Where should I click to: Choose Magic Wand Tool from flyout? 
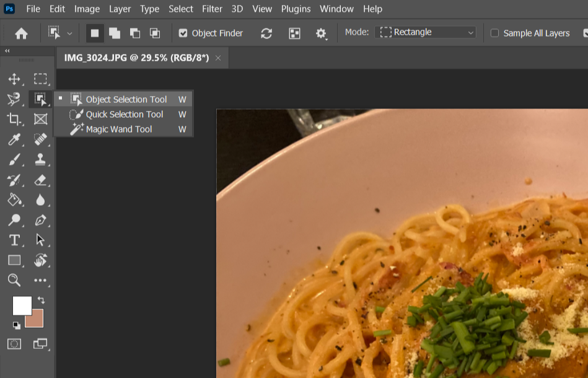pos(123,130)
